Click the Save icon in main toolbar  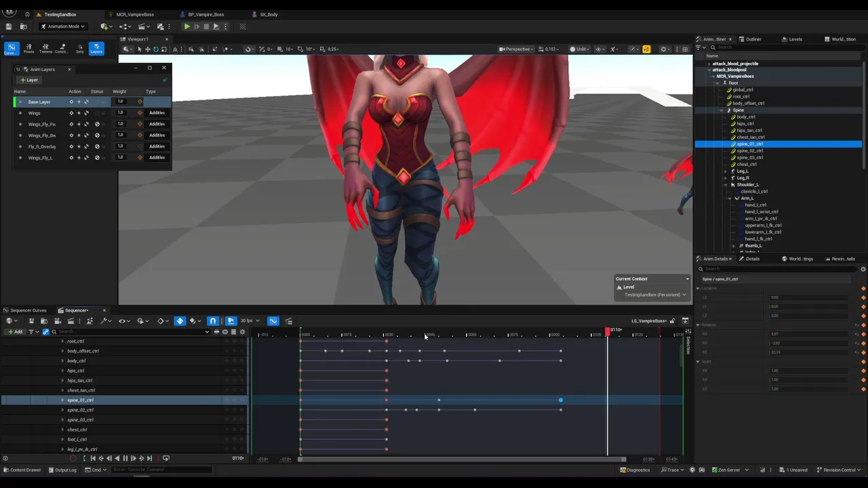coord(8,26)
